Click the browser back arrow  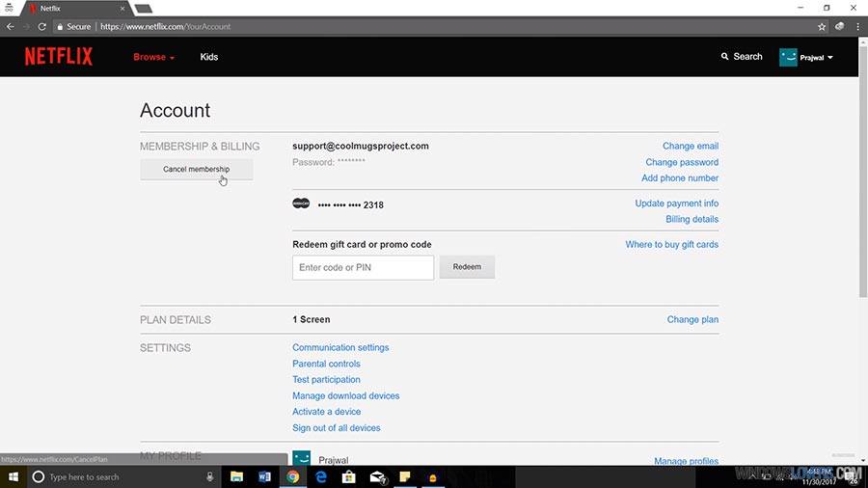tap(11, 27)
